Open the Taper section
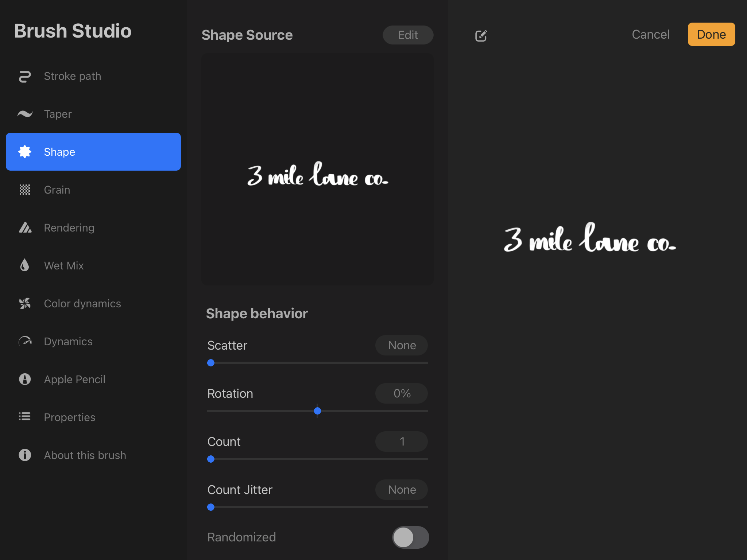747x560 pixels. tap(93, 114)
